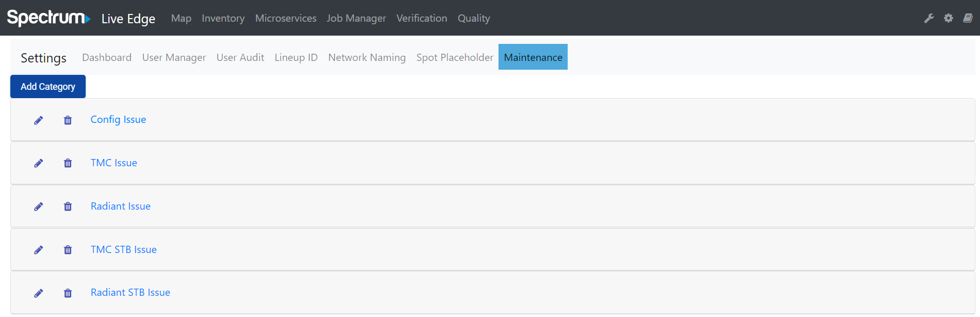The height and width of the screenshot is (317, 980).
Task: Edit the Config Issue category
Action: 39,120
